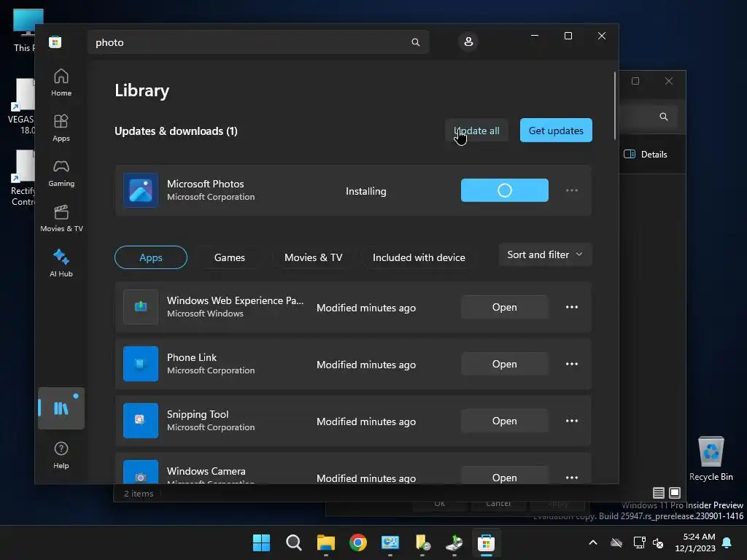Viewport: 747px width, 560px height.
Task: Open taskbar Search
Action: point(293,542)
